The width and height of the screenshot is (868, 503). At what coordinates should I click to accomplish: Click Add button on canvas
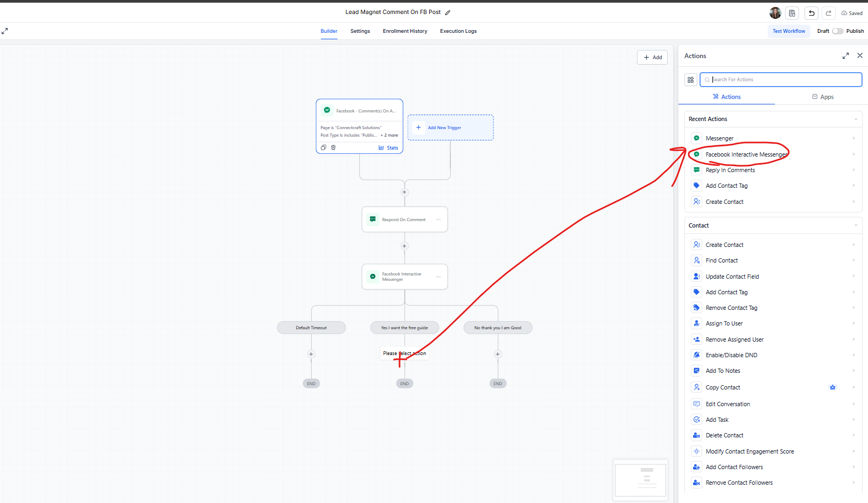(x=652, y=58)
